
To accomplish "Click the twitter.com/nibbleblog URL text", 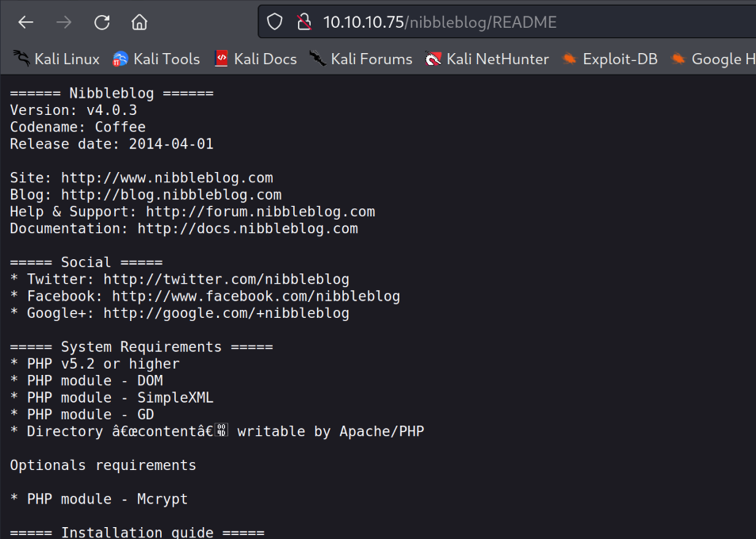I will 227,279.
